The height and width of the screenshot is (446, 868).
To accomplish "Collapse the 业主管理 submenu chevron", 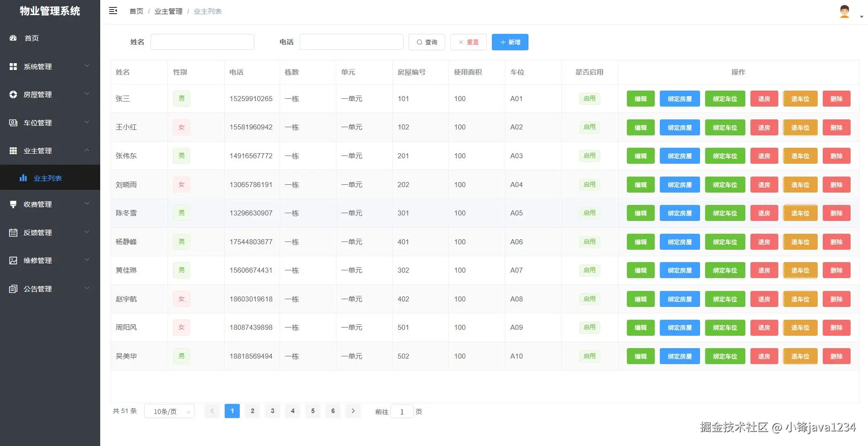I will pos(87,150).
